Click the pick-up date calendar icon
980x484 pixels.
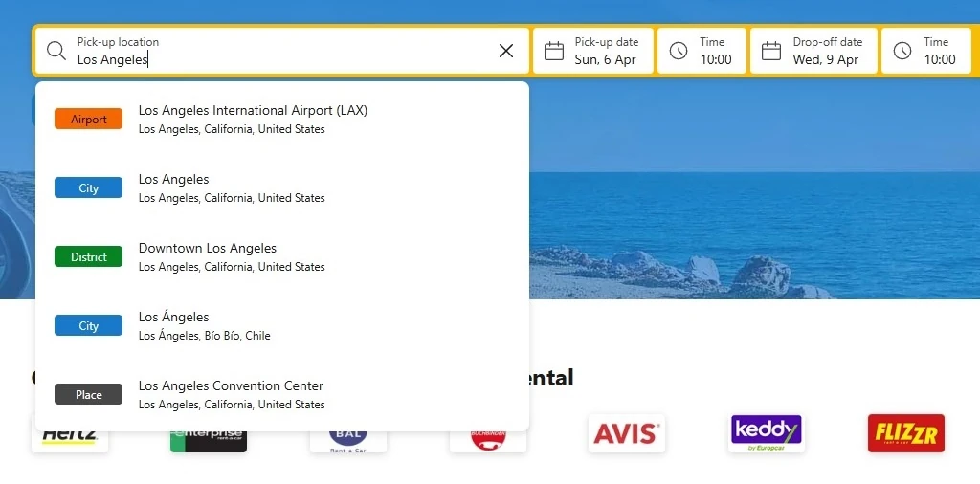(x=554, y=51)
